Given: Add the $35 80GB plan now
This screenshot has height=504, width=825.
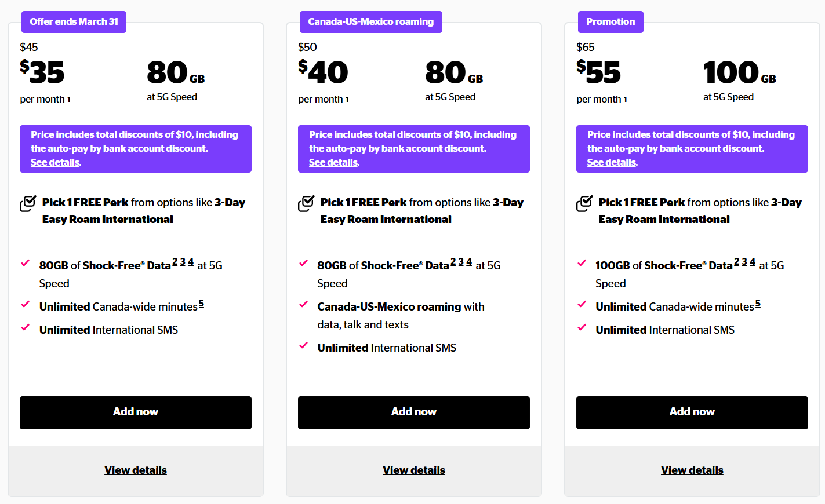Looking at the screenshot, I should point(136,412).
